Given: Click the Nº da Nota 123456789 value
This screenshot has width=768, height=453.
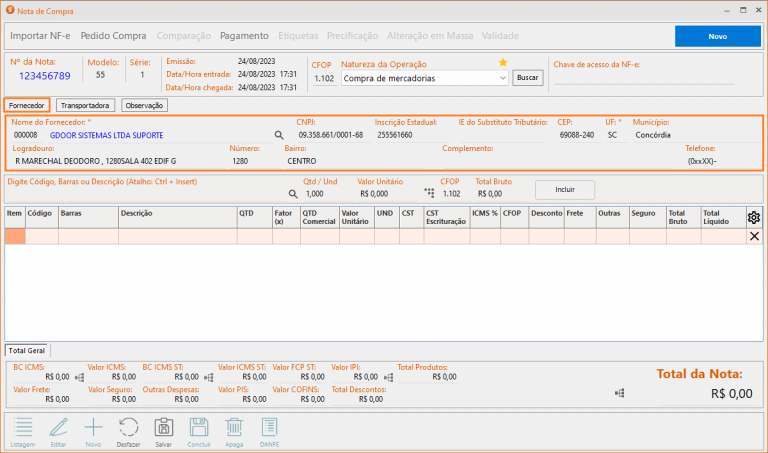Looking at the screenshot, I should (x=45, y=76).
